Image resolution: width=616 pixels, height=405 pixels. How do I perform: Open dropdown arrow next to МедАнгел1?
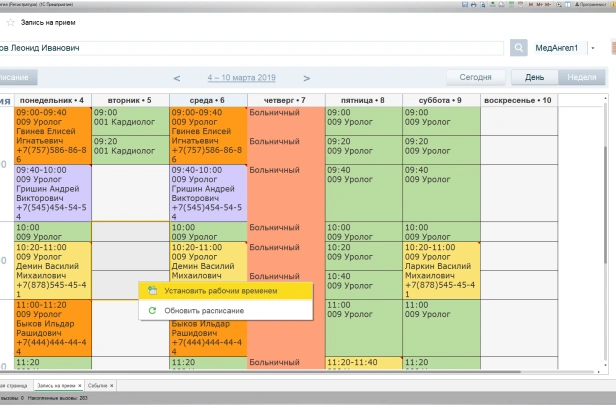coord(592,48)
